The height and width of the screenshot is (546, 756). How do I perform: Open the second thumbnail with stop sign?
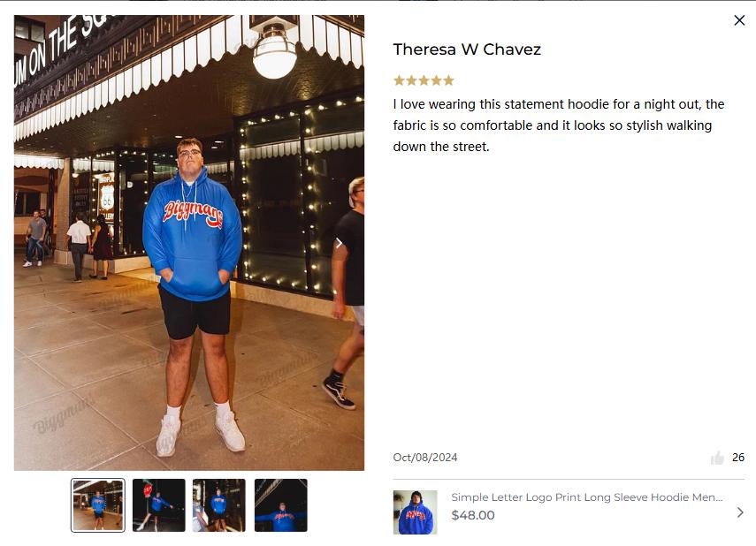pyautogui.click(x=158, y=505)
